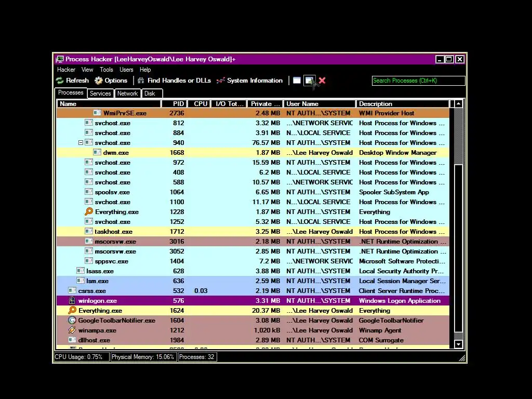The width and height of the screenshot is (532, 399).
Task: Sort by Private bytes column header
Action: [265, 104]
